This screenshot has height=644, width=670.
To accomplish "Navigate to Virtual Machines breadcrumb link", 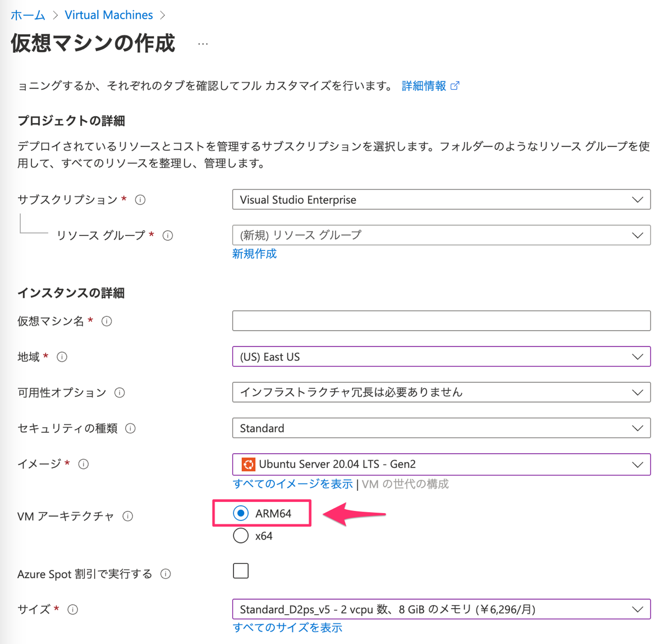I will [x=109, y=15].
